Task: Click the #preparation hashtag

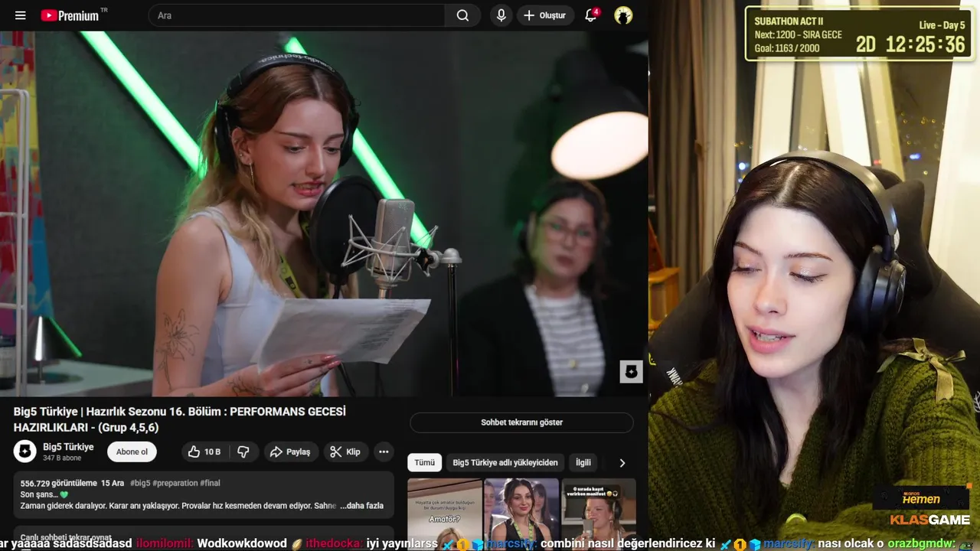Action: click(x=175, y=483)
